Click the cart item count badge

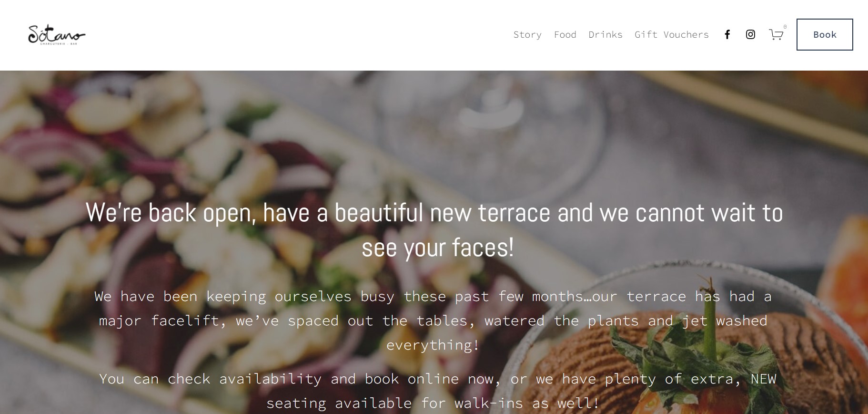click(x=785, y=27)
